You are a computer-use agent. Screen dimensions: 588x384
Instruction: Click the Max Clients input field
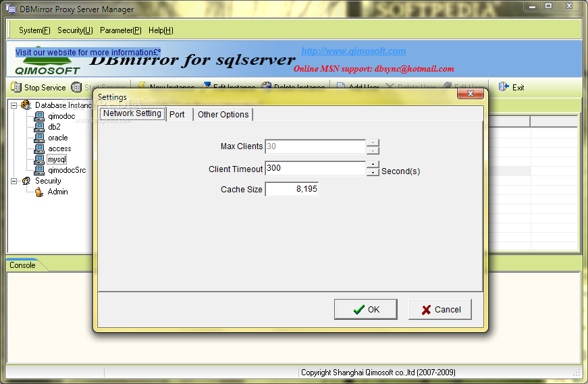coord(315,146)
